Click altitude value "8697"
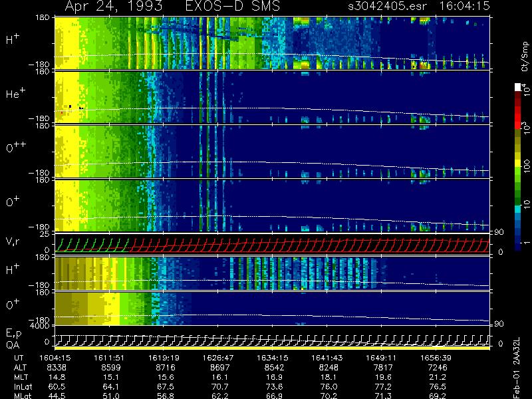 coord(220,368)
